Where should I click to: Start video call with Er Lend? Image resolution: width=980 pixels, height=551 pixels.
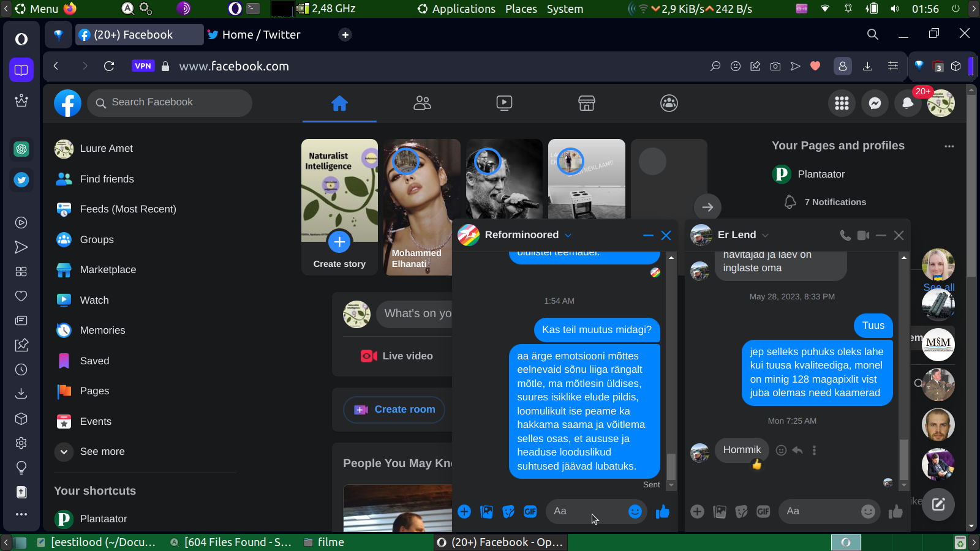(x=864, y=236)
